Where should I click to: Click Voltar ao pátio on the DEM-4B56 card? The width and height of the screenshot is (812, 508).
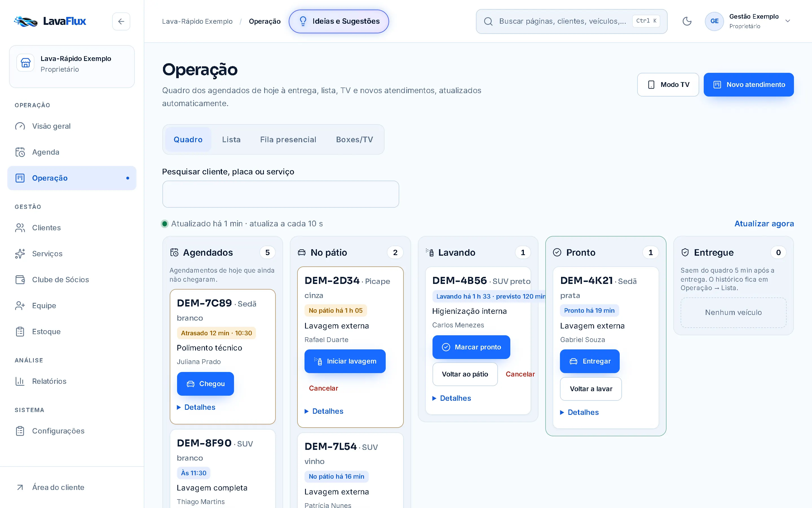tap(465, 374)
